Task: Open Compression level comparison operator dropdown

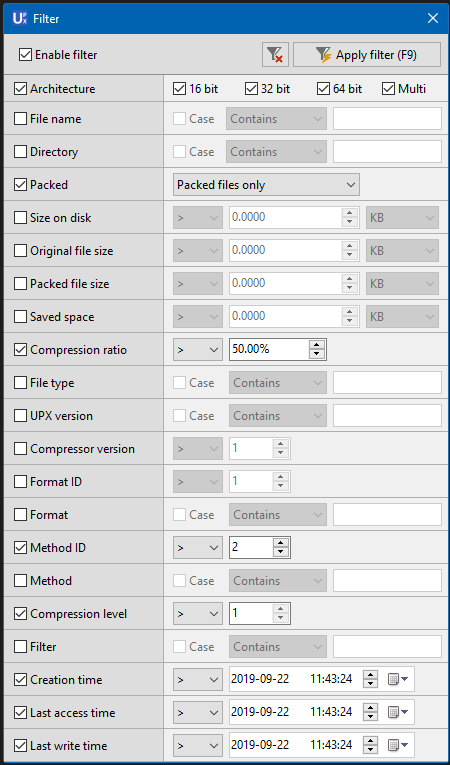Action: (198, 614)
